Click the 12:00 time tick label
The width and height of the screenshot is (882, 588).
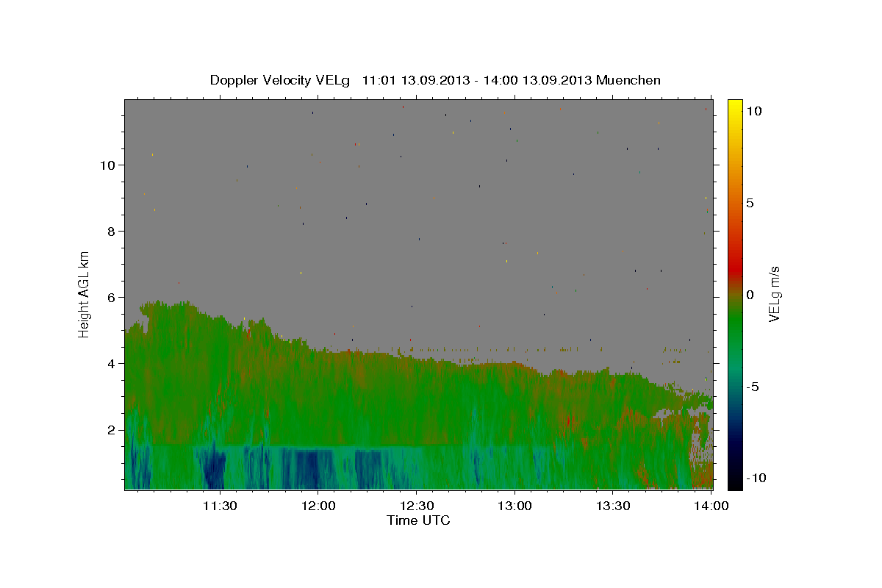click(318, 506)
